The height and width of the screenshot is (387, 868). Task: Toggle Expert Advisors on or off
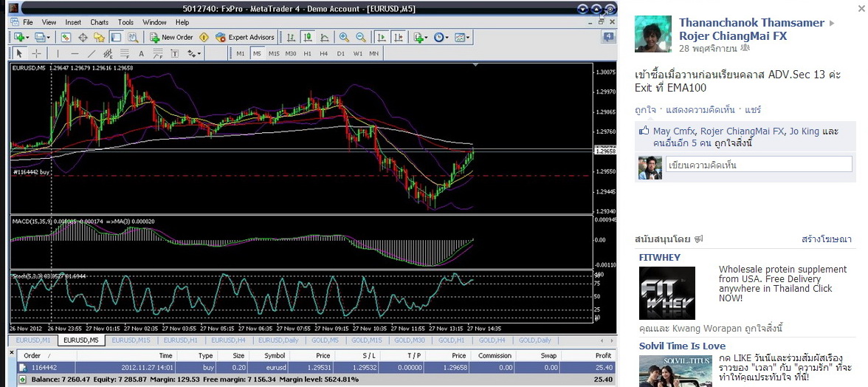pyautogui.click(x=245, y=38)
